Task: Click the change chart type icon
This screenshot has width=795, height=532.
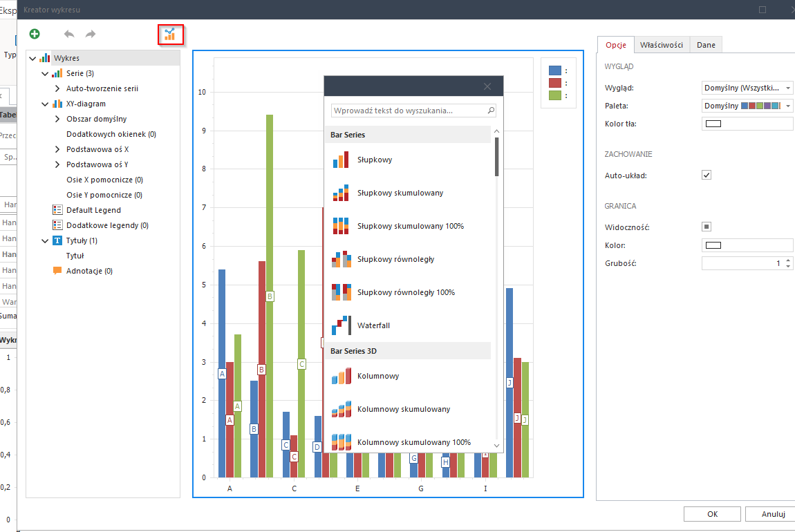Action: [170, 35]
